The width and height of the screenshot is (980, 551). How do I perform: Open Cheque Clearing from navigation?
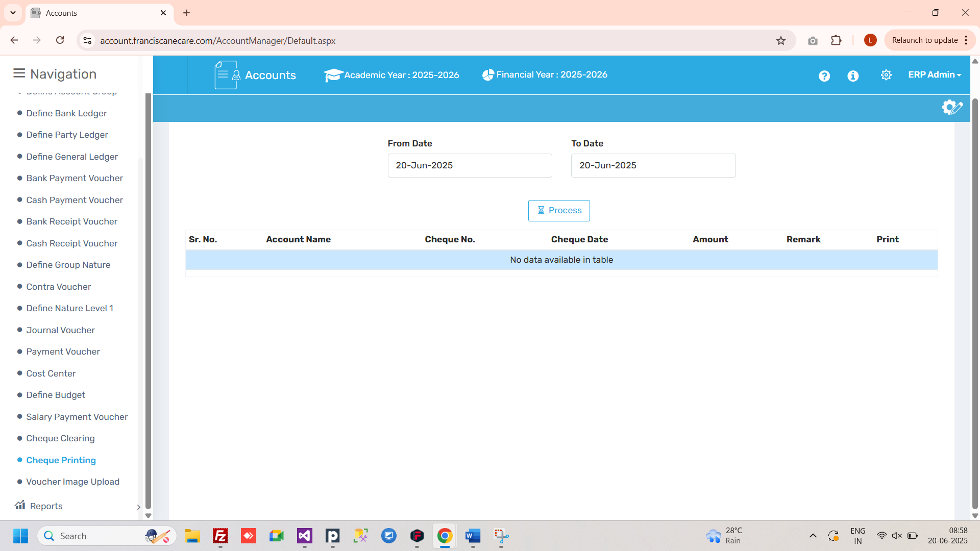pos(60,438)
